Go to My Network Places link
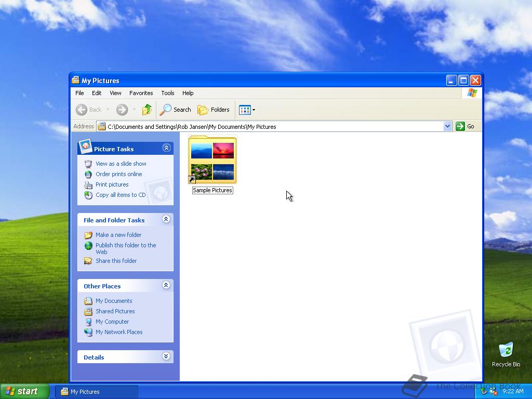 (x=119, y=332)
